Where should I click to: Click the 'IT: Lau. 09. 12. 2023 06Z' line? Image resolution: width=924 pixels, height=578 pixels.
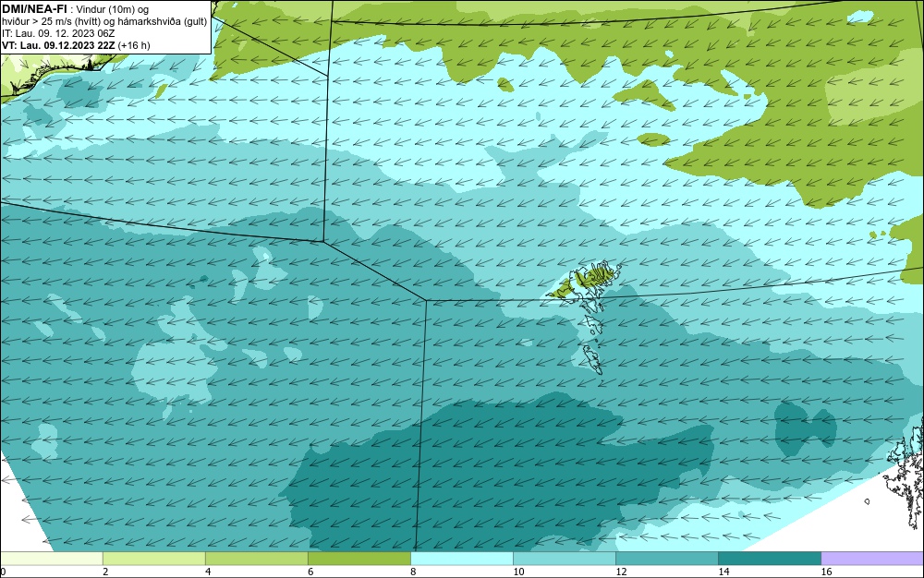click(x=58, y=33)
